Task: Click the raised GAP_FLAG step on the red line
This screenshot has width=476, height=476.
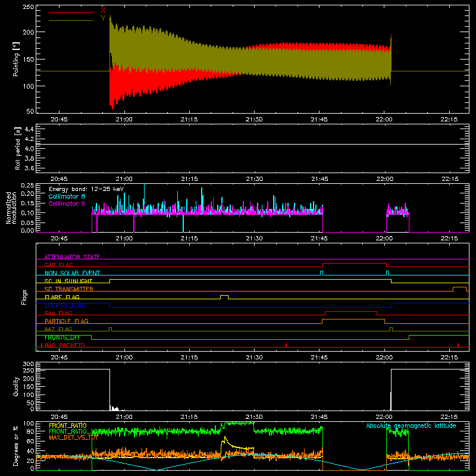Action: click(x=354, y=264)
